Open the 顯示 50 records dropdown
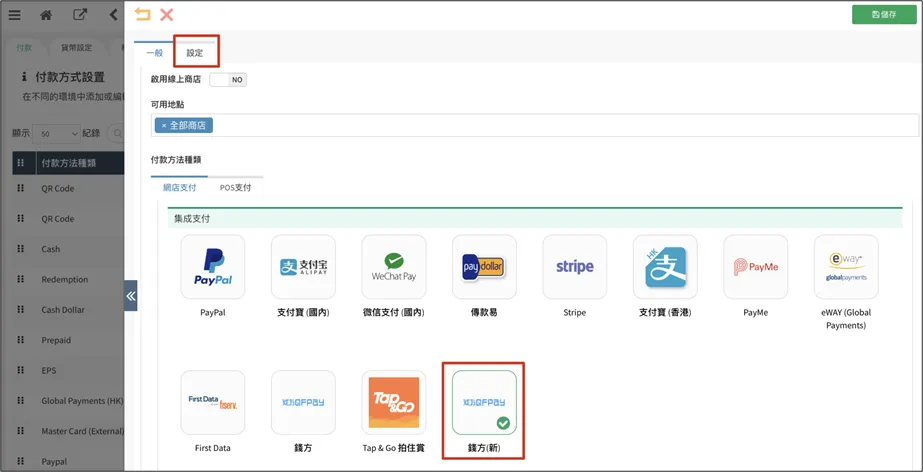 (x=57, y=134)
